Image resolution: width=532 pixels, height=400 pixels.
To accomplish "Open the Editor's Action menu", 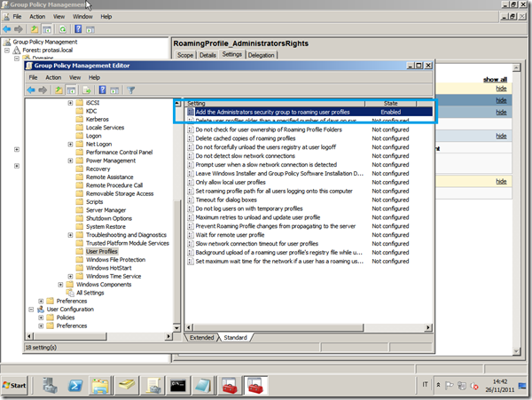I will coord(53,77).
